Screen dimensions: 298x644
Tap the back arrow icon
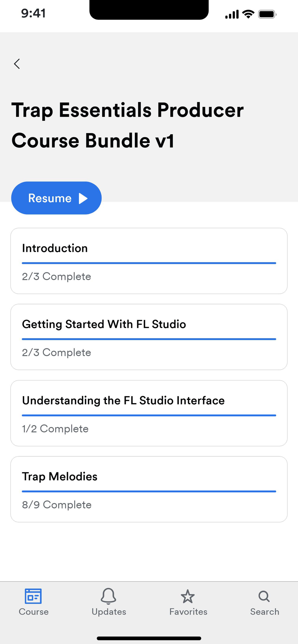click(x=17, y=64)
